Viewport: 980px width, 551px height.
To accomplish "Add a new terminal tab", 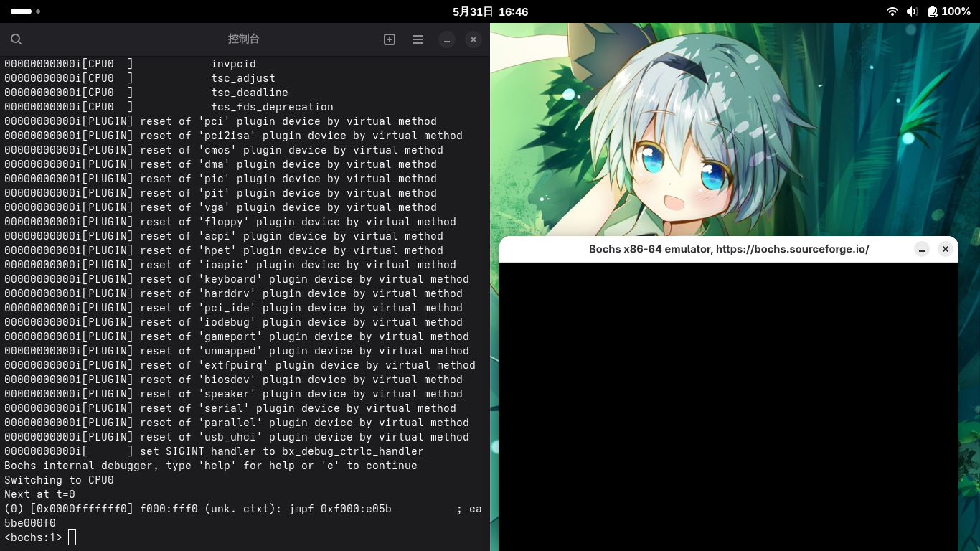I will (x=390, y=39).
